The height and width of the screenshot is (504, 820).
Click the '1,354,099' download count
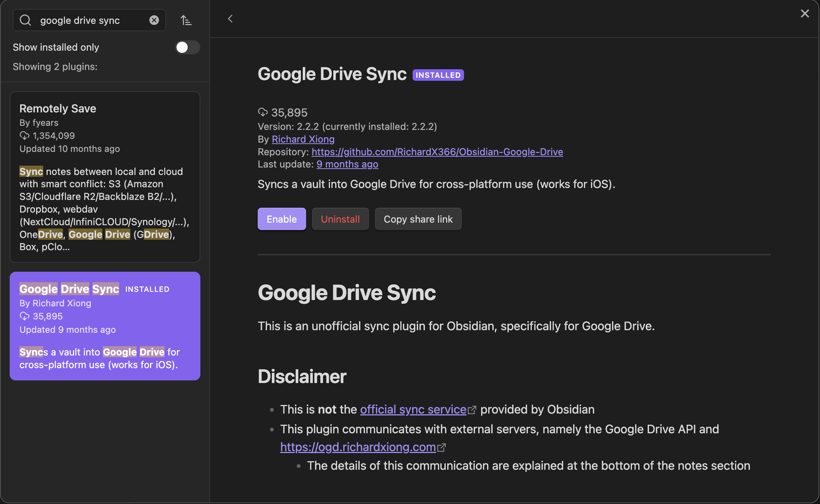[x=54, y=136]
